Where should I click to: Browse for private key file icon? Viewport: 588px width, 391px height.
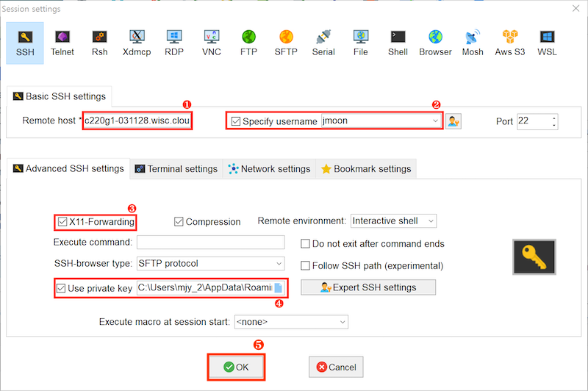click(x=279, y=287)
